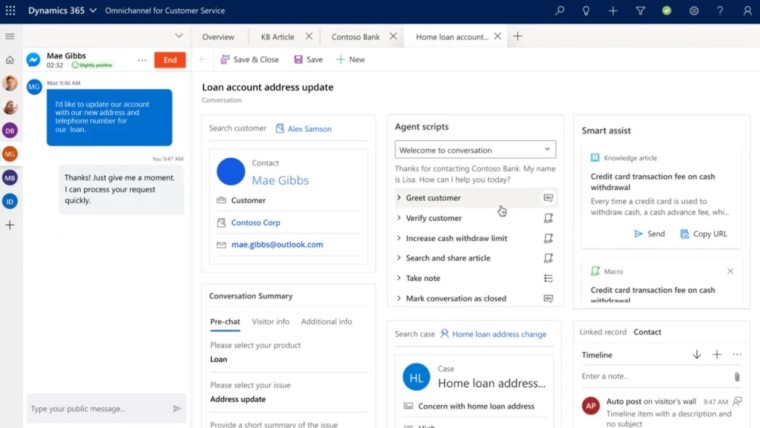The image size is (760, 428).
Task: Toggle the hamburger site map menu
Action: pyautogui.click(x=10, y=36)
